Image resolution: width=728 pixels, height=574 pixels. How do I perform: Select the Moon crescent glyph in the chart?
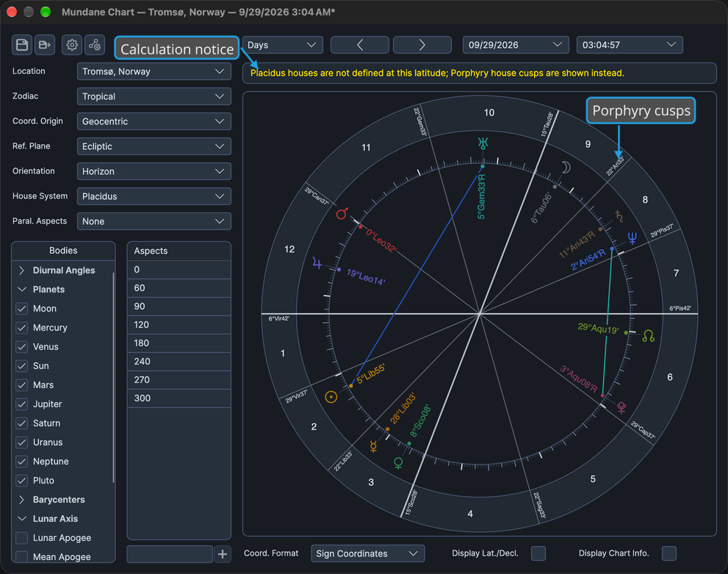pos(566,167)
